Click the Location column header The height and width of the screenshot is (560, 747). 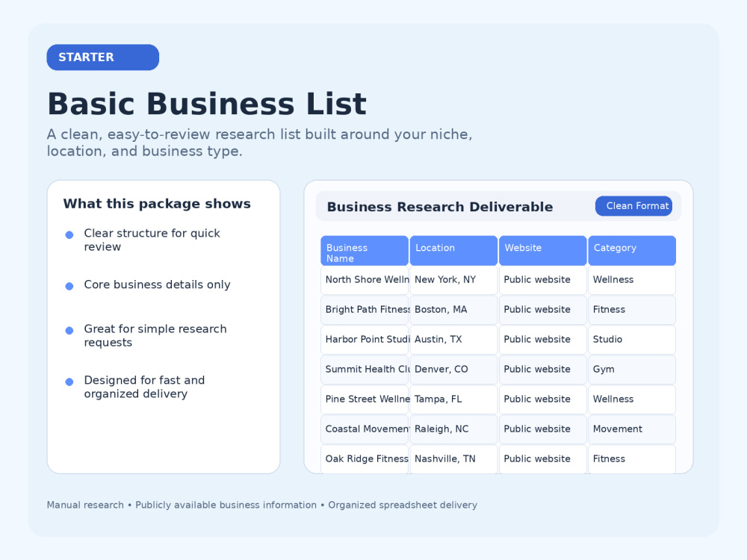(453, 250)
